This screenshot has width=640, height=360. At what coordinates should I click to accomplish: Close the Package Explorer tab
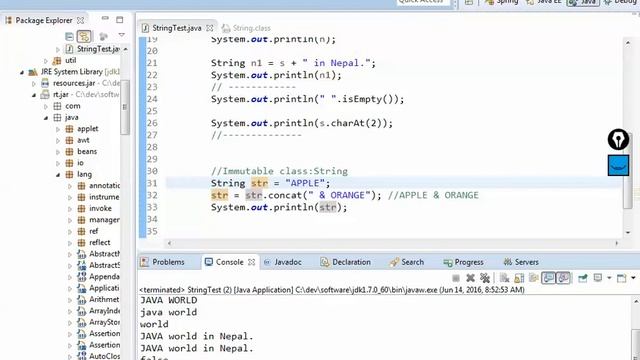click(x=81, y=20)
